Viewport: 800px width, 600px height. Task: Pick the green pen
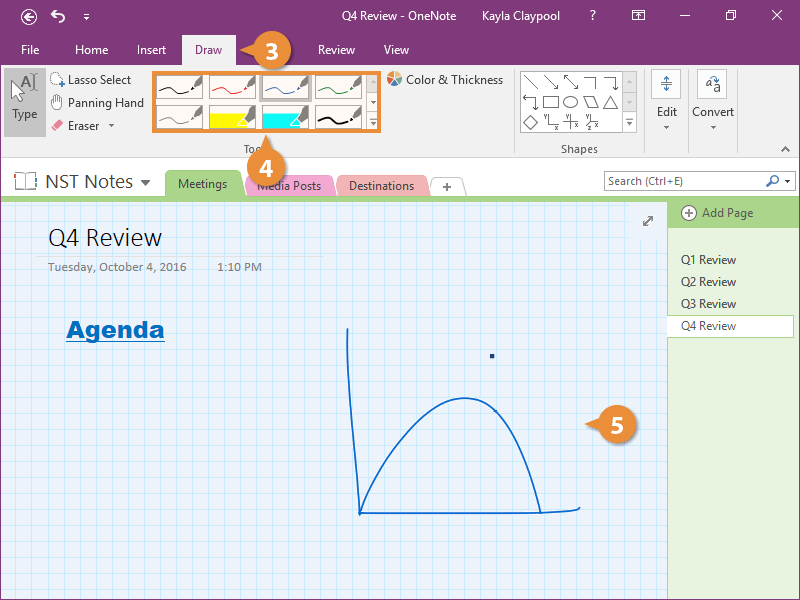tap(339, 87)
